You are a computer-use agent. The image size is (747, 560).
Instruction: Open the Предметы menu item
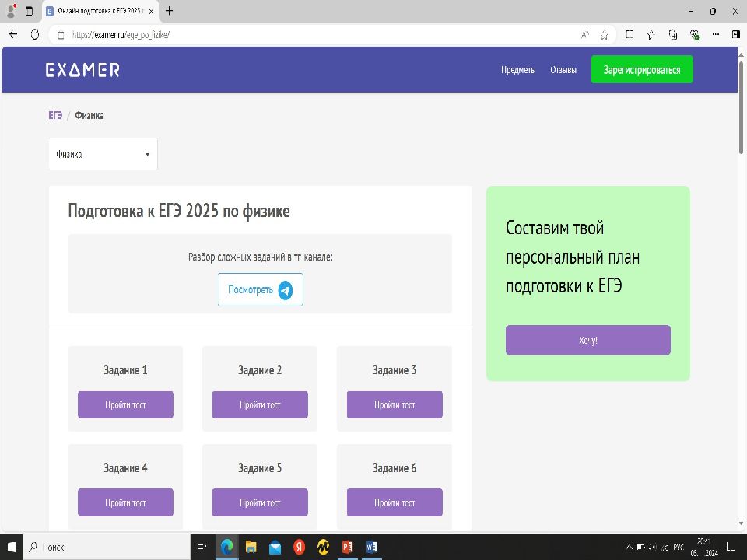pyautogui.click(x=518, y=70)
